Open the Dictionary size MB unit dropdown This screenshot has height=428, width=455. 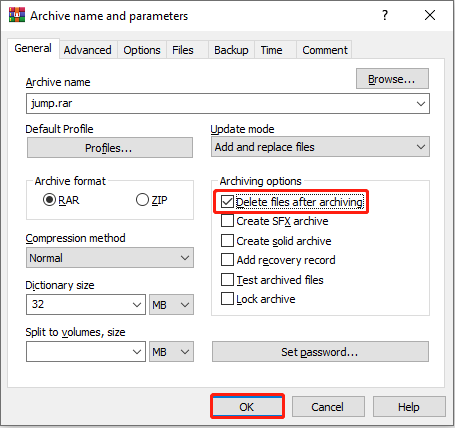(x=171, y=305)
